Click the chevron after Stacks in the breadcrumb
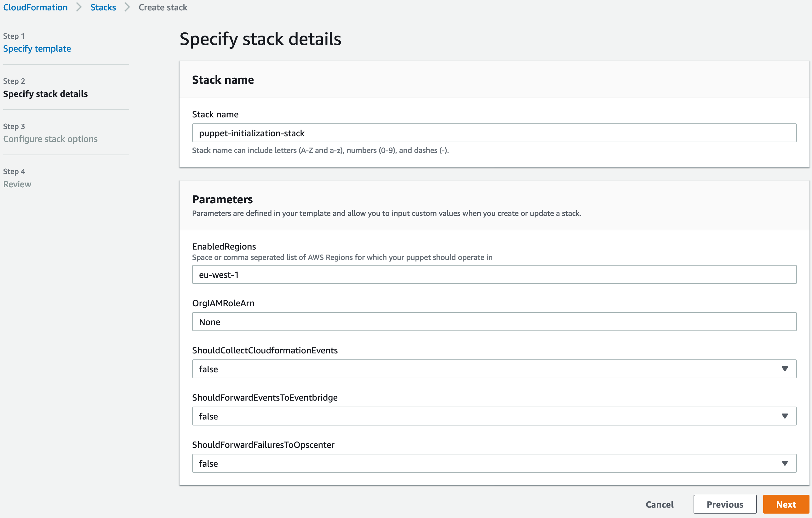The width and height of the screenshot is (812, 518). tap(127, 8)
